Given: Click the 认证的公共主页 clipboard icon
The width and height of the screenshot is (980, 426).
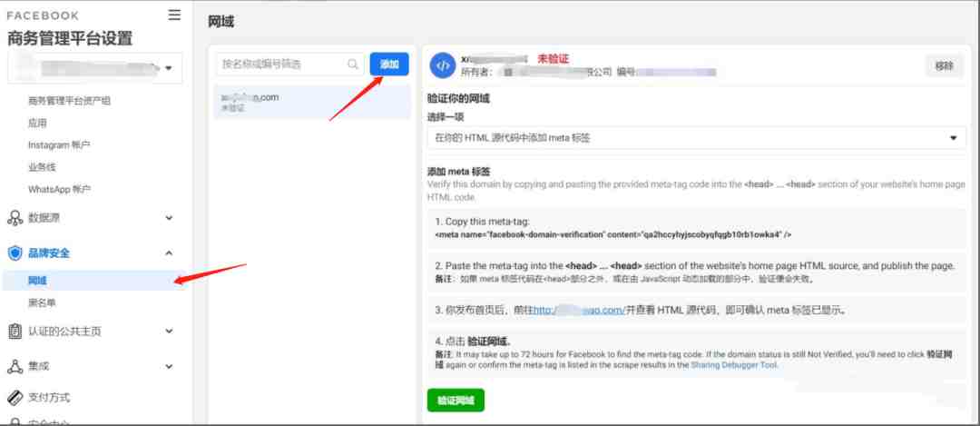Looking at the screenshot, I should click(x=15, y=331).
